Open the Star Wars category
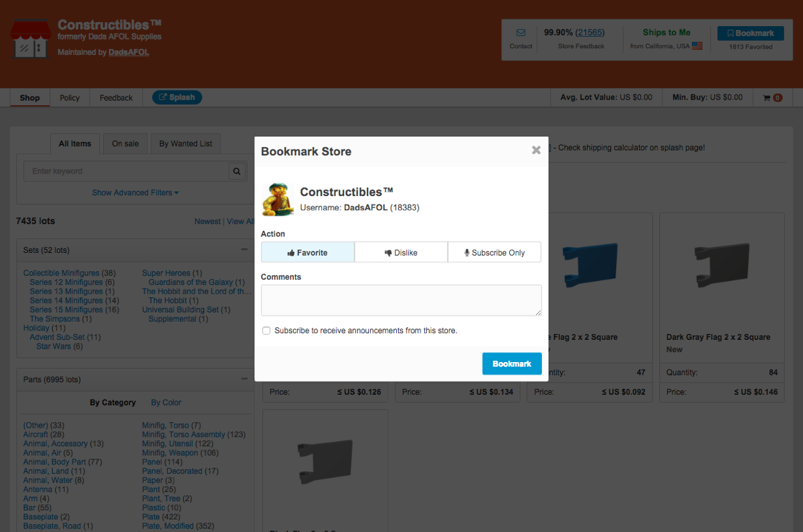 54,347
